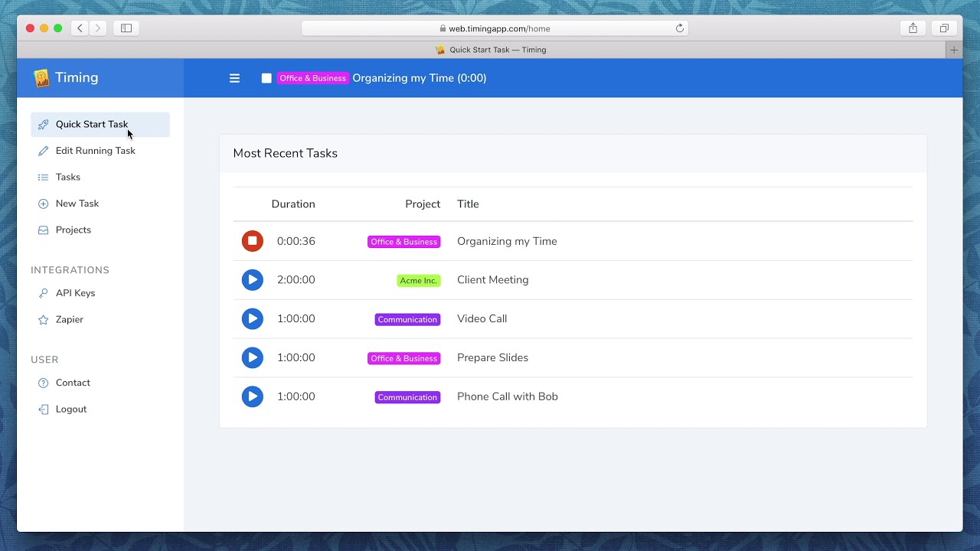Open a new tab with plus button
Image resolution: width=980 pixels, height=551 pixels.
(x=954, y=50)
